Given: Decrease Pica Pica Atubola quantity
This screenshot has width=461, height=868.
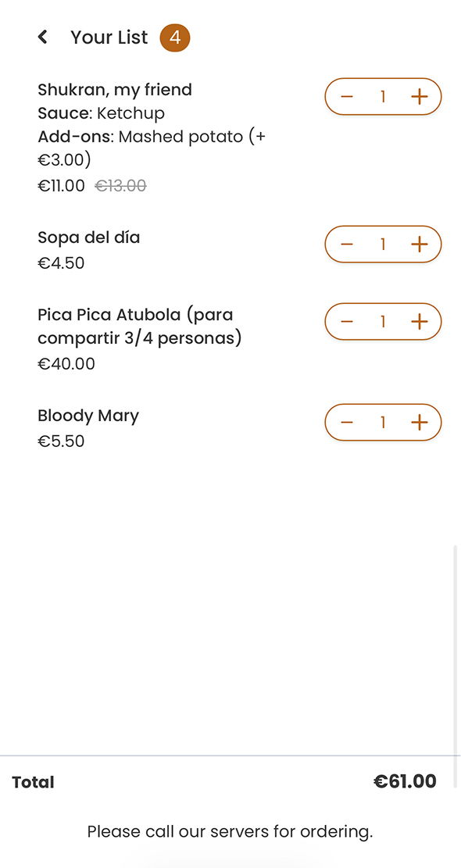Looking at the screenshot, I should point(347,321).
